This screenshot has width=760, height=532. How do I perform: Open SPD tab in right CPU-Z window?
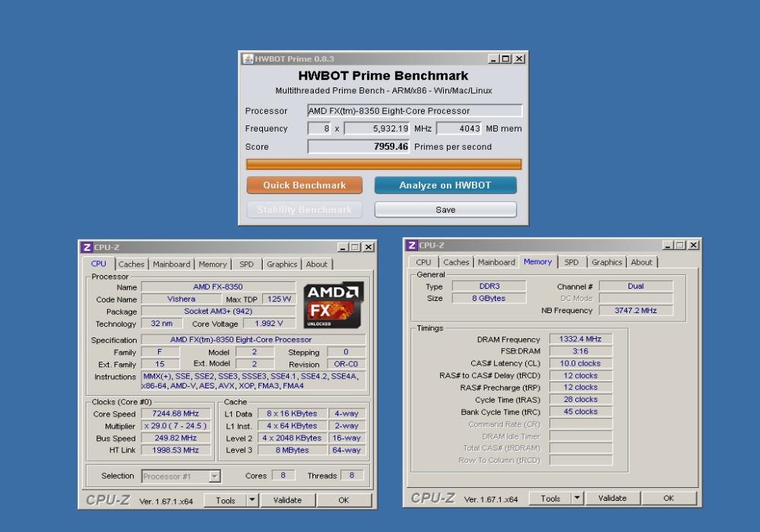tap(572, 262)
